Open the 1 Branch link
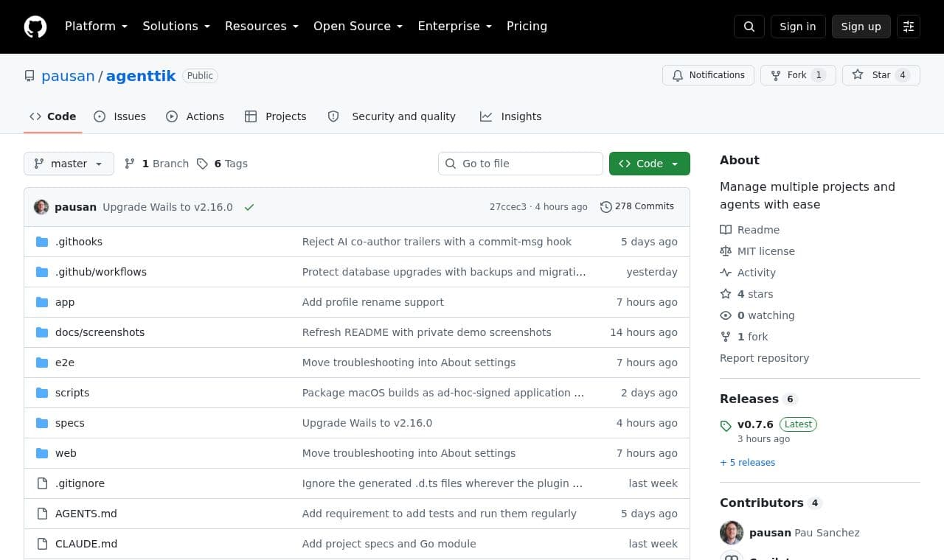 156,164
